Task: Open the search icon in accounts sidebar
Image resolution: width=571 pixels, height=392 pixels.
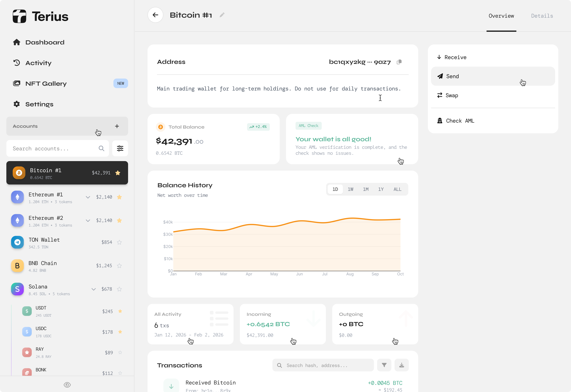Action: click(x=102, y=148)
